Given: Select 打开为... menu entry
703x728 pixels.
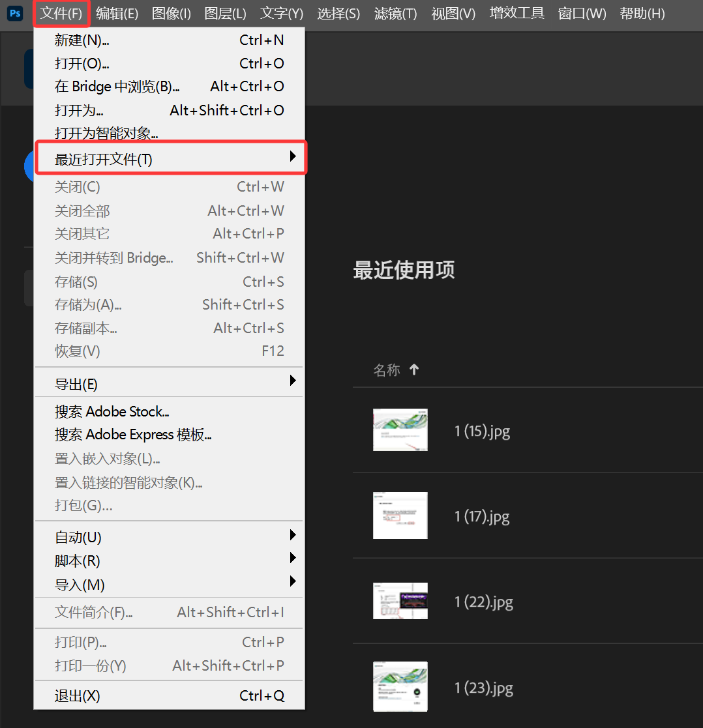Looking at the screenshot, I should (169, 110).
